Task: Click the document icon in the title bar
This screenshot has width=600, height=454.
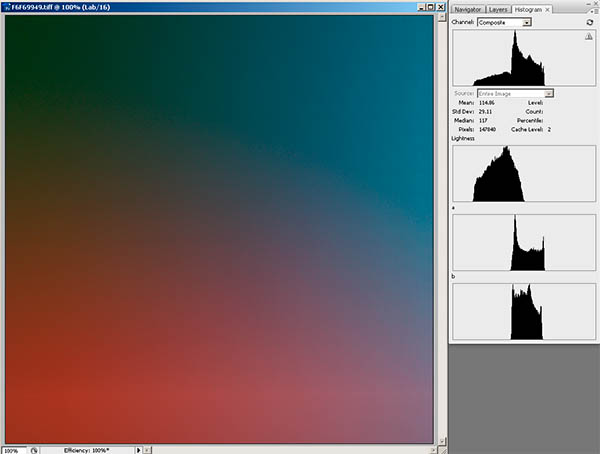Action: click(x=7, y=7)
